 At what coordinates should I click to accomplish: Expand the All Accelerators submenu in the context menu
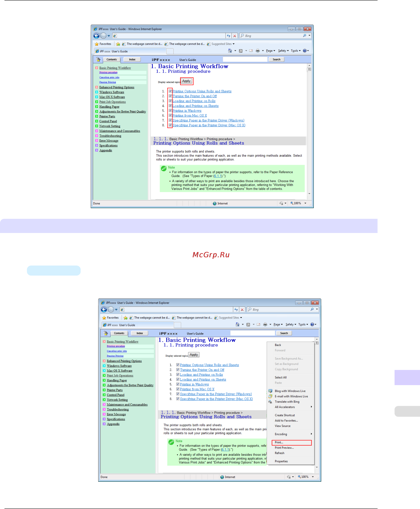[290, 407]
